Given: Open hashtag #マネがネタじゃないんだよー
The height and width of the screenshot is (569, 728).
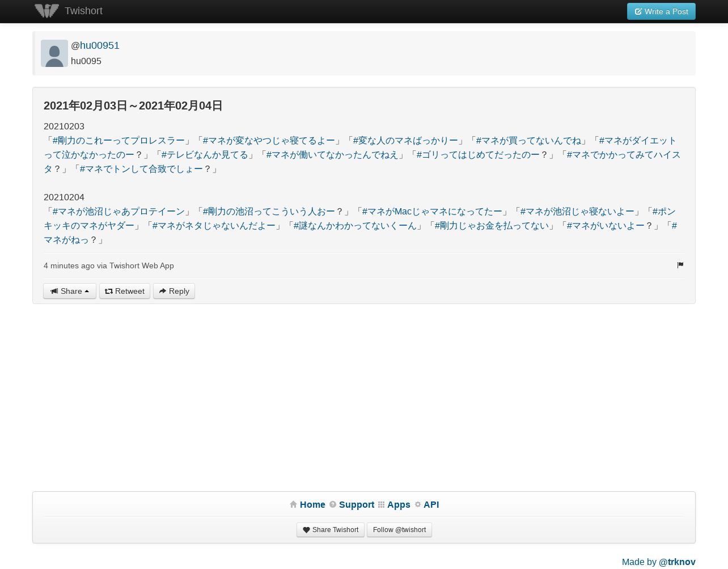Looking at the screenshot, I should 214,226.
